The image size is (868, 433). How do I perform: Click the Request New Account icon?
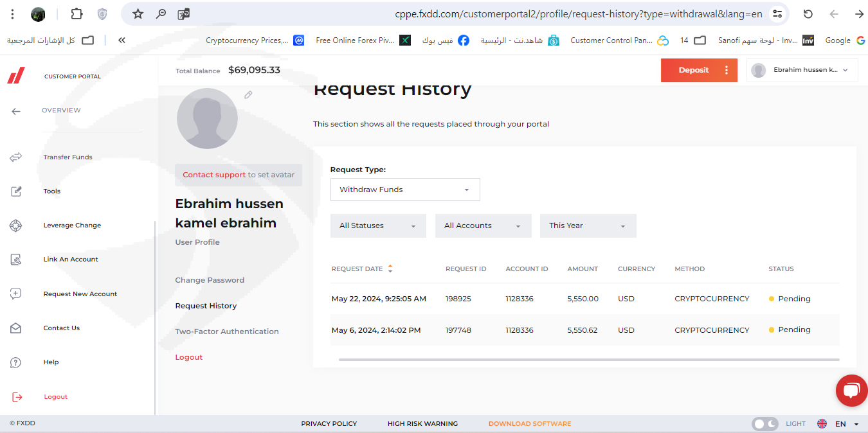pyautogui.click(x=16, y=294)
